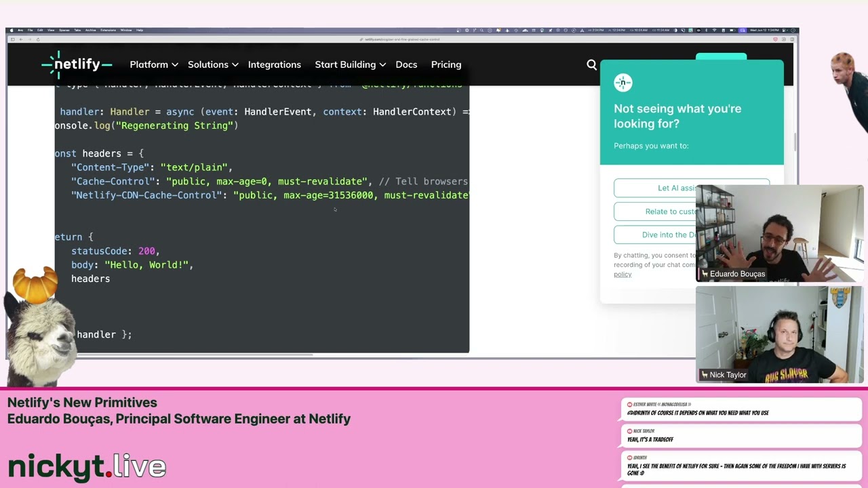Click the "Cache-Control" key in the code

point(113,181)
